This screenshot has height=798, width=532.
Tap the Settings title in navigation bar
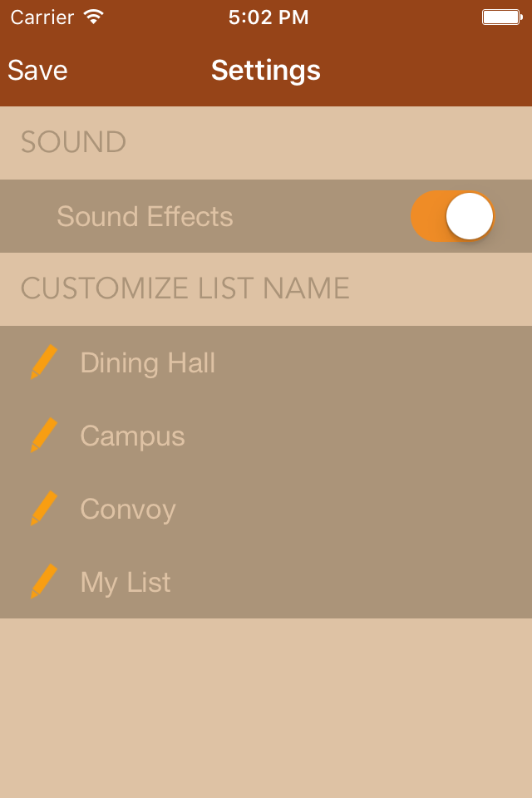click(266, 70)
